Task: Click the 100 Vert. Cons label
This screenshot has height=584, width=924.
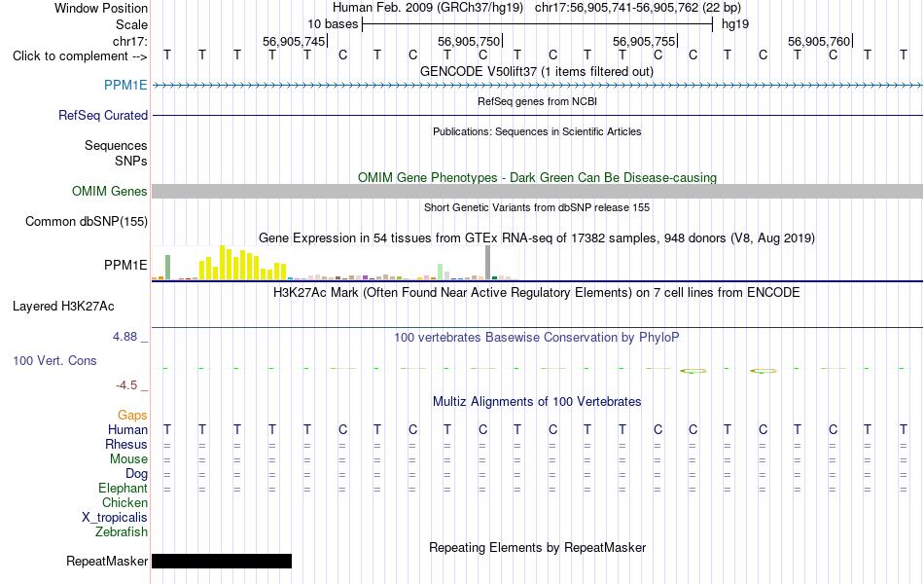Action: pyautogui.click(x=54, y=360)
